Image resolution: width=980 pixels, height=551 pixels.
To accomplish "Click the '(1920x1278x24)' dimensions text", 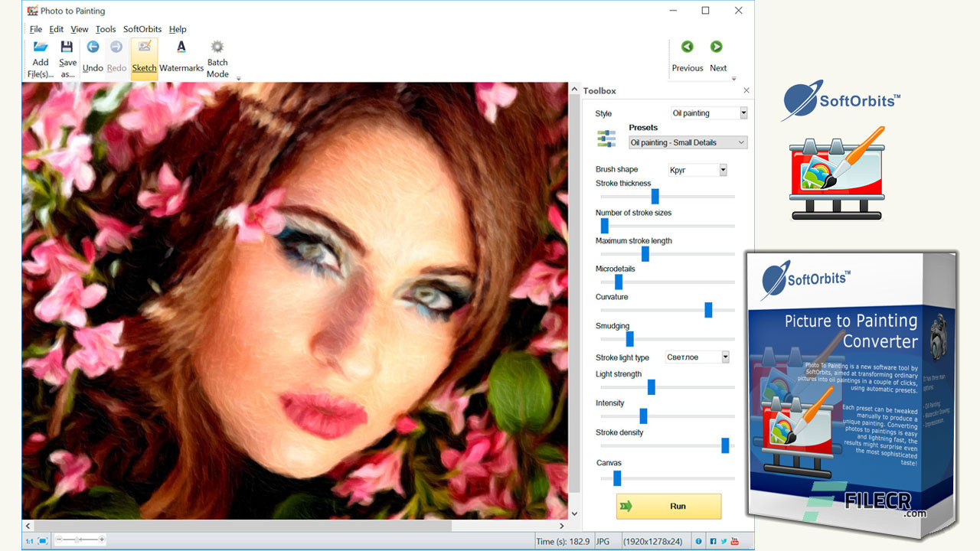I will click(655, 542).
